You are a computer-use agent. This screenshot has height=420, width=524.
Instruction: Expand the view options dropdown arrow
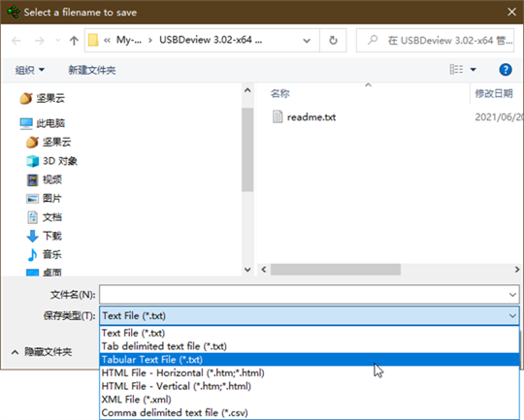474,70
